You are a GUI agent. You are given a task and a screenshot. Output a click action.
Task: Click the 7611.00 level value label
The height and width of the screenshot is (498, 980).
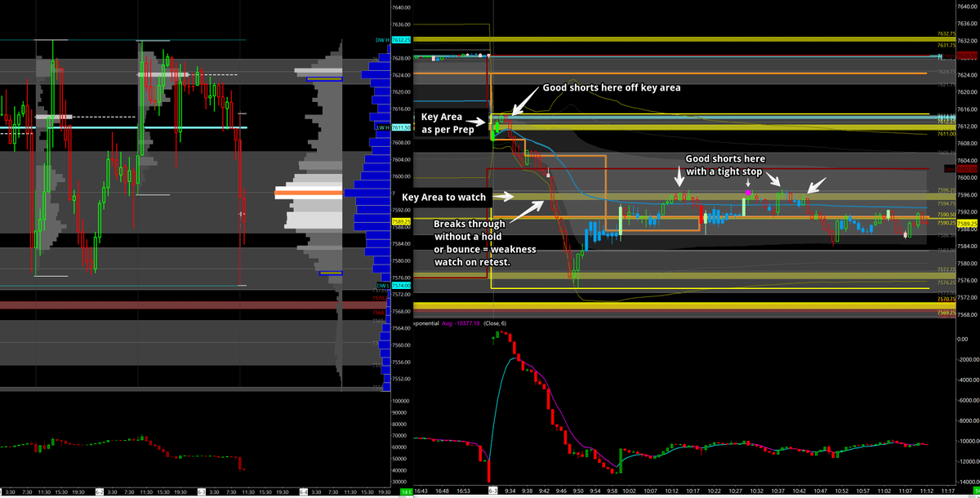click(945, 134)
